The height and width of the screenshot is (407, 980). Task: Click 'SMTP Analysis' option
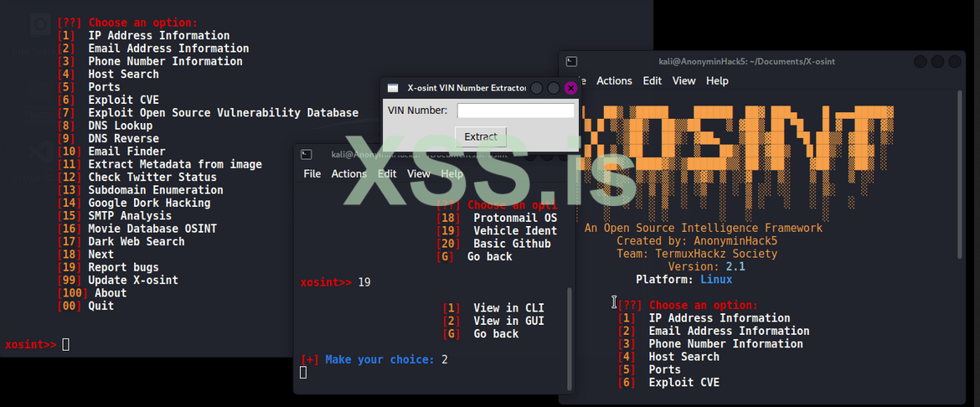click(129, 216)
